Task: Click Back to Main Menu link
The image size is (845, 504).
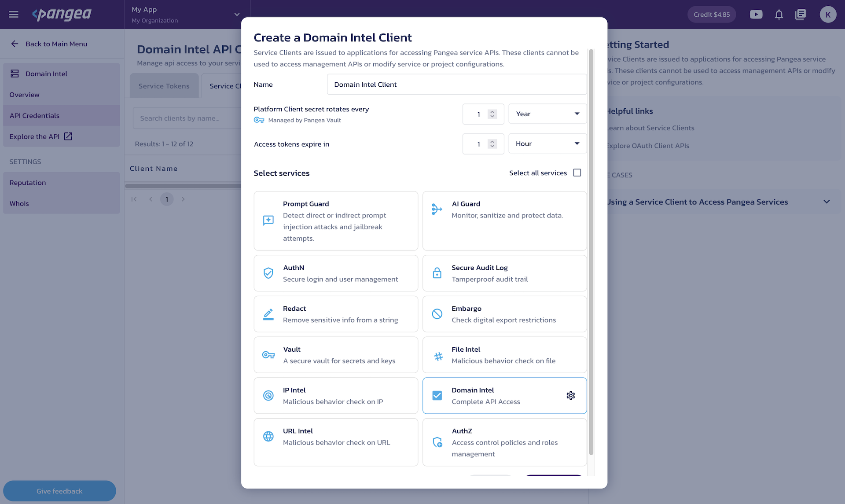Action: (x=56, y=44)
